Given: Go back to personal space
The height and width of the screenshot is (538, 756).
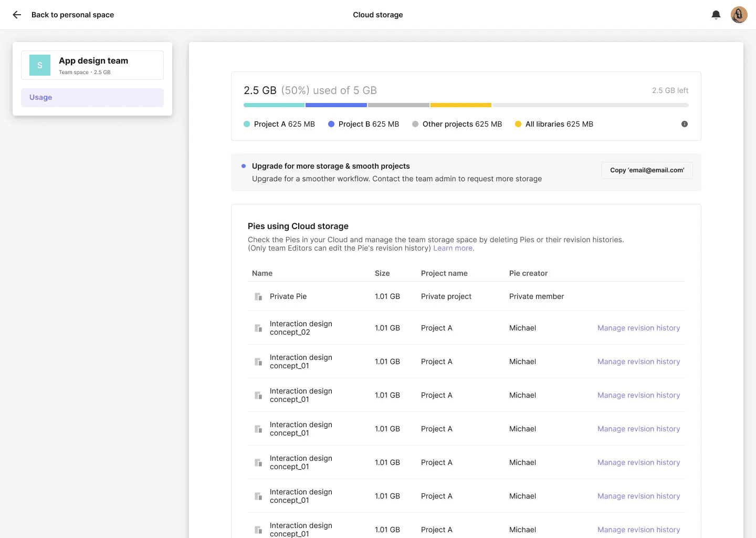Looking at the screenshot, I should click(72, 15).
